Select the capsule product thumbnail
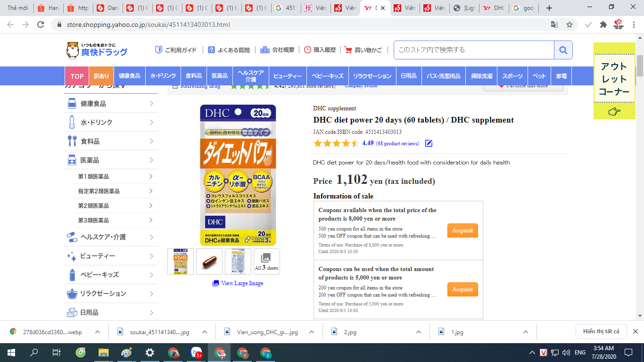The width and height of the screenshot is (644, 362). [x=209, y=262]
